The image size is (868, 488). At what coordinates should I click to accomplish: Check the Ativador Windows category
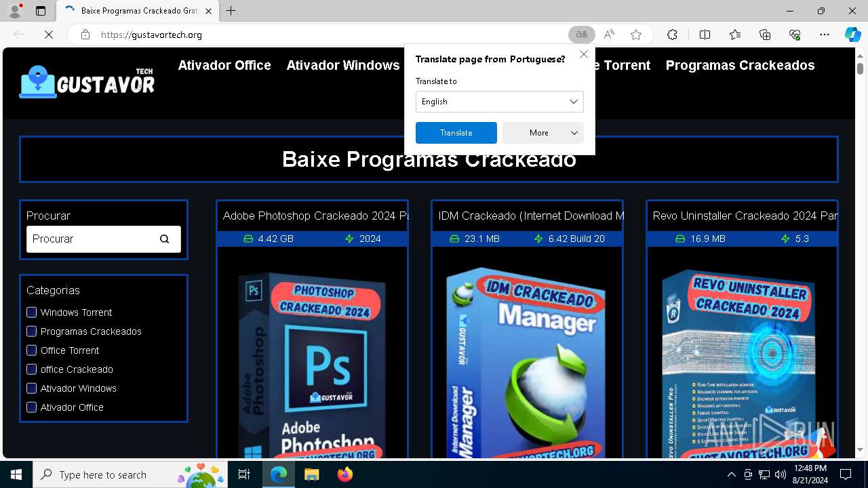31,388
